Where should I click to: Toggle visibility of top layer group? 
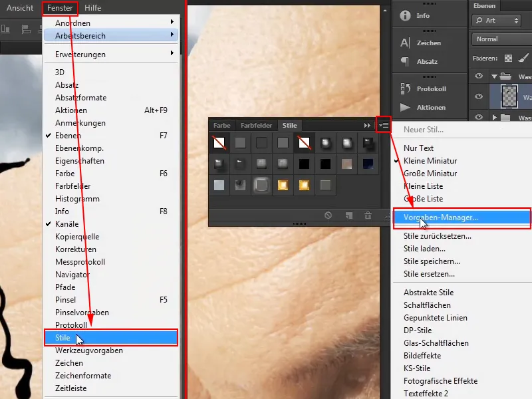coord(478,76)
